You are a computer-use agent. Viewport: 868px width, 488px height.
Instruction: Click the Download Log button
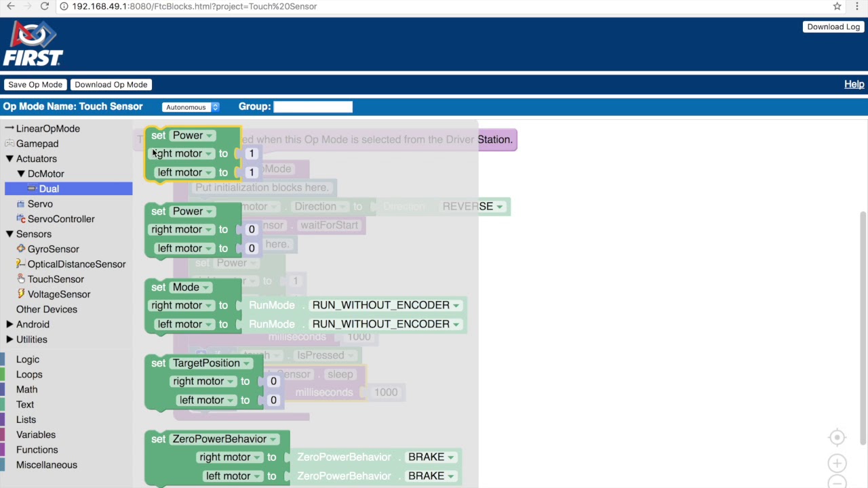833,27
